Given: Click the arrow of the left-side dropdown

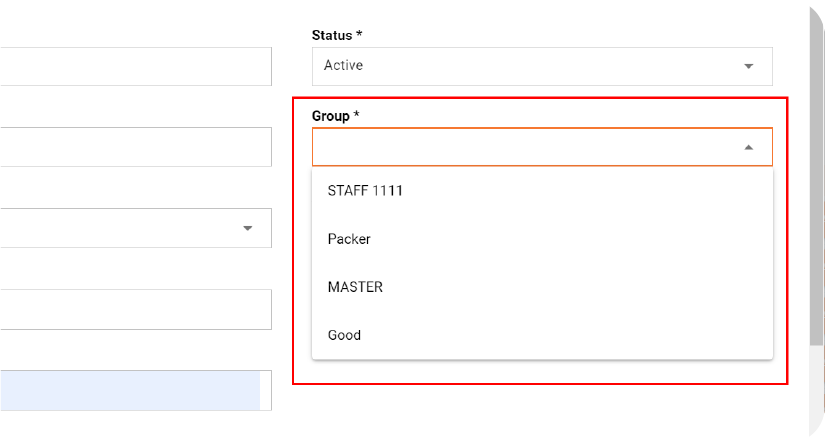Looking at the screenshot, I should click(x=247, y=228).
